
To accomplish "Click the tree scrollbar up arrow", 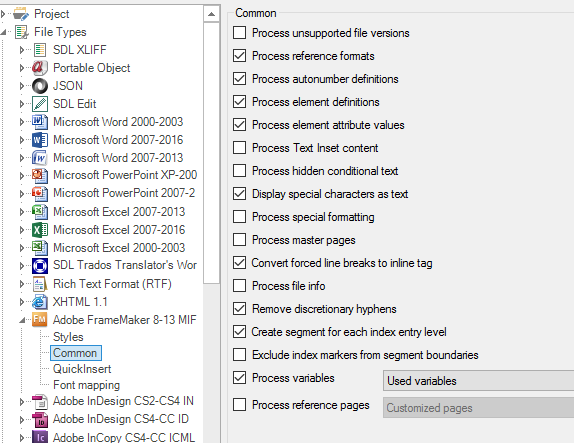I will click(x=211, y=14).
